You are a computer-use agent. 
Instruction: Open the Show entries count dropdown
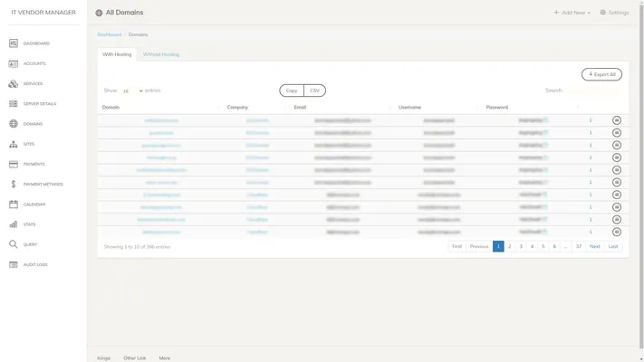point(132,90)
